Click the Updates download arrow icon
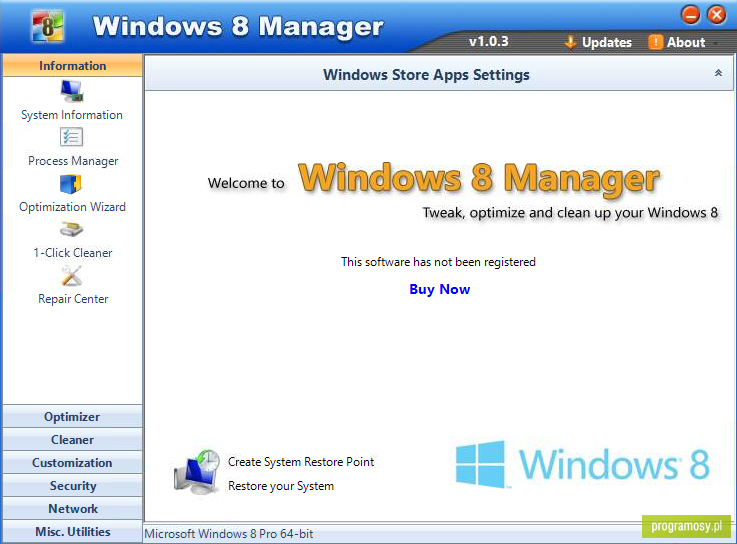 570,42
